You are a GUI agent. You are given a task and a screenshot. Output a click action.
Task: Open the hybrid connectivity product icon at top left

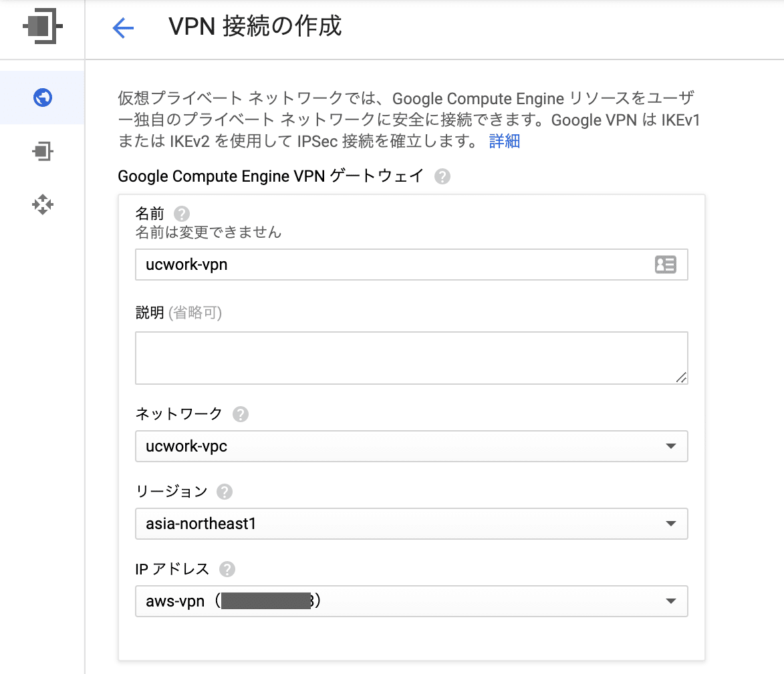pos(42,28)
